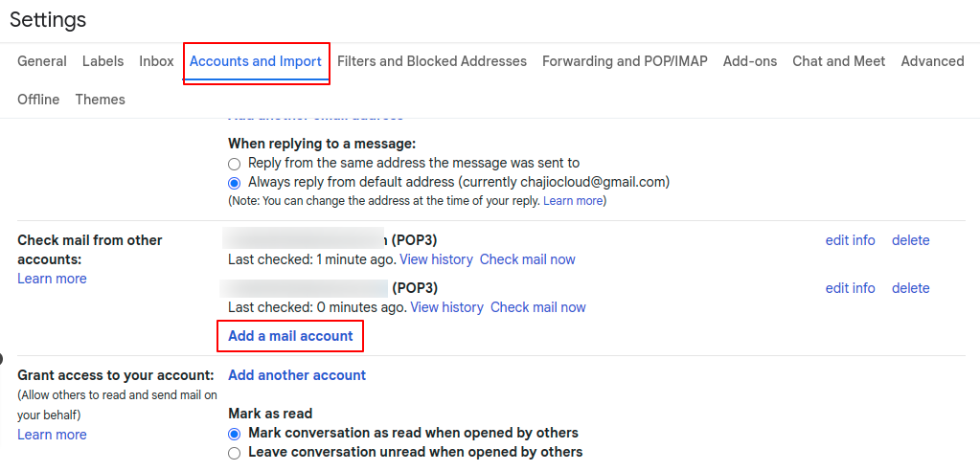Image resolution: width=980 pixels, height=471 pixels.
Task: Select the Accounts and Import tab
Action: pyautogui.click(x=255, y=61)
